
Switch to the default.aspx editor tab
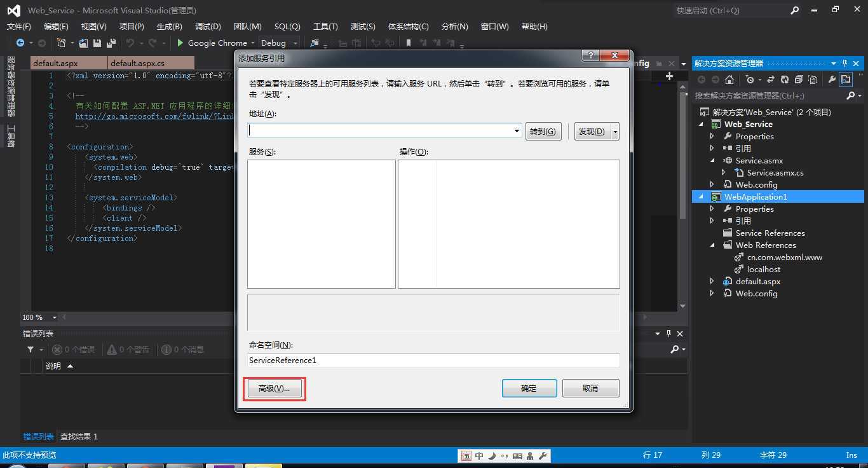click(x=69, y=63)
